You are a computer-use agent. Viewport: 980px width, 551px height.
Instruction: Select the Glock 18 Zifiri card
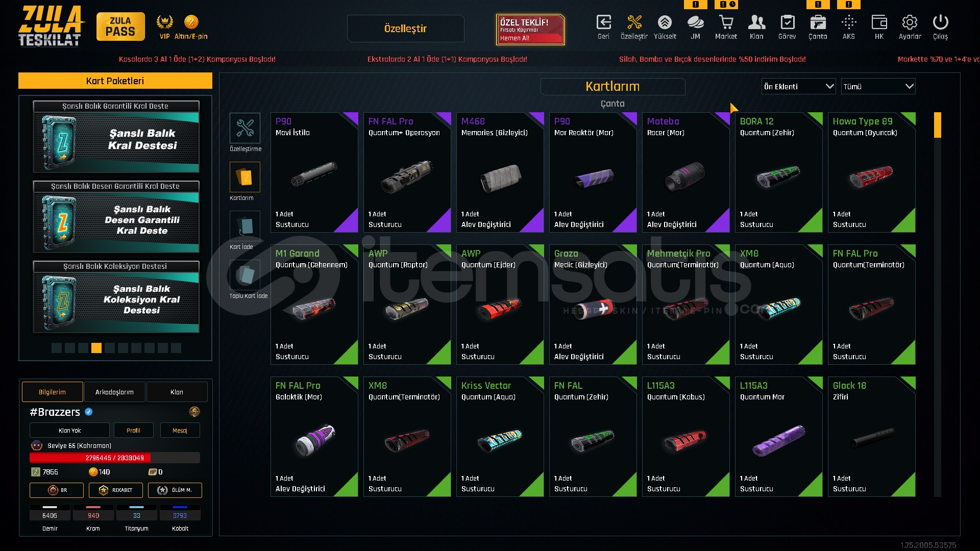click(871, 437)
